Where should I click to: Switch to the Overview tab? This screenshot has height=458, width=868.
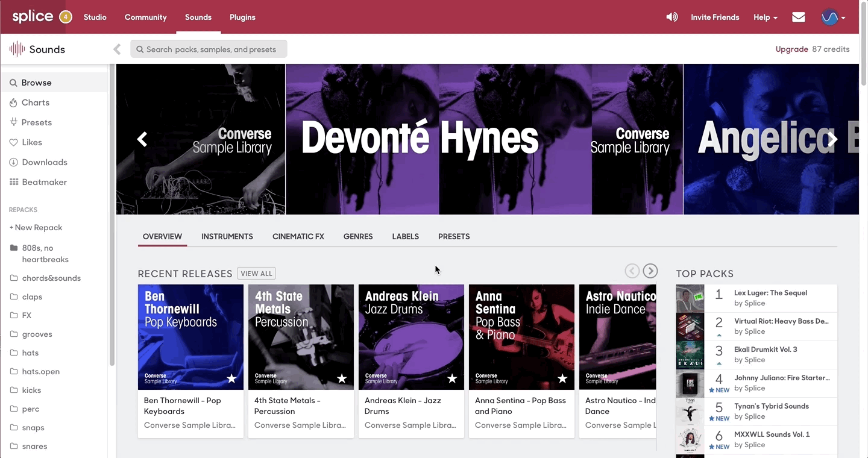click(162, 236)
